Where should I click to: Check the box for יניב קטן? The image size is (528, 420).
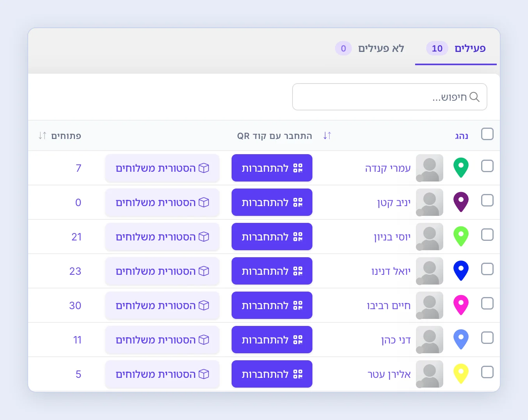coord(487,200)
